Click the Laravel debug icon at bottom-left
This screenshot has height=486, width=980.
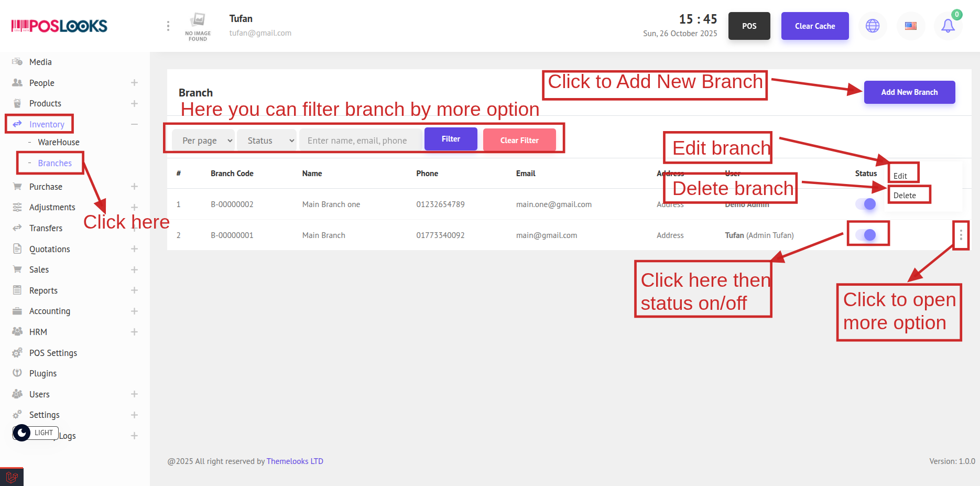tap(12, 477)
